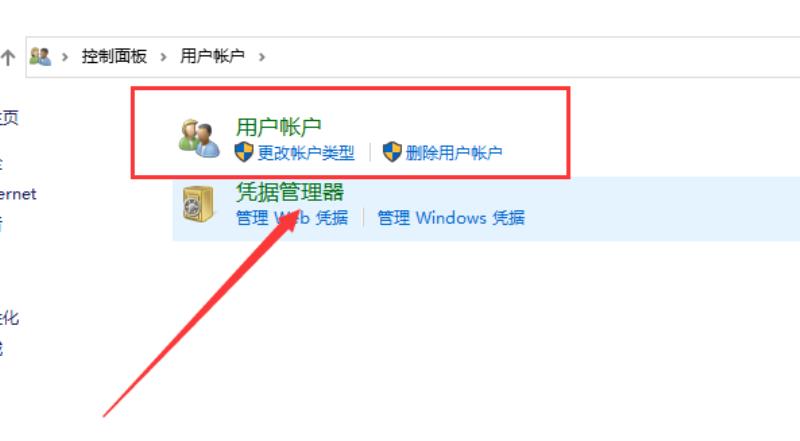Open the 更改帐户类型 link

(306, 153)
